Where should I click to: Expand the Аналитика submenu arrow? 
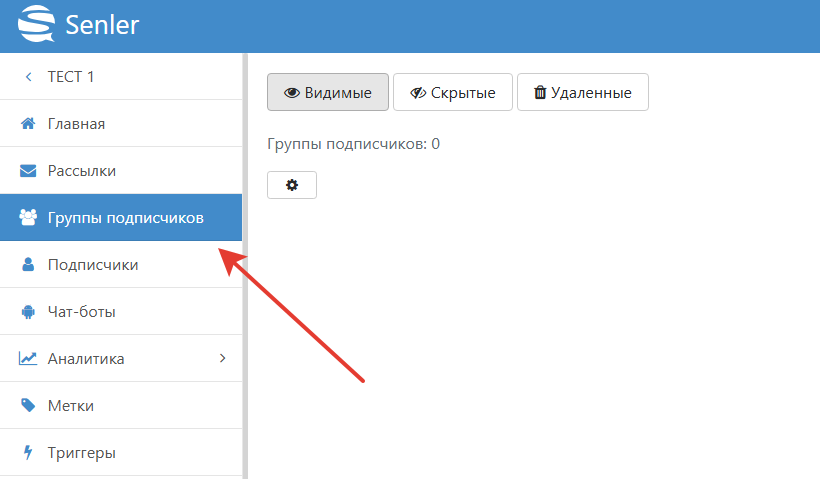point(222,358)
